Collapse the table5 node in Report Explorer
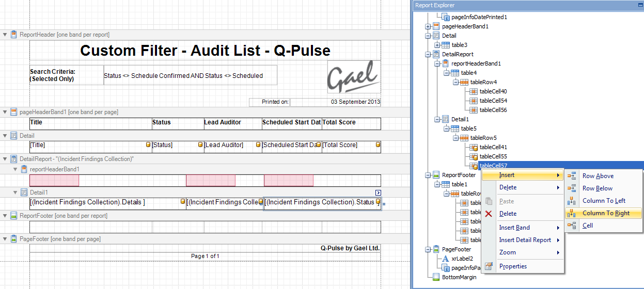 (446, 129)
